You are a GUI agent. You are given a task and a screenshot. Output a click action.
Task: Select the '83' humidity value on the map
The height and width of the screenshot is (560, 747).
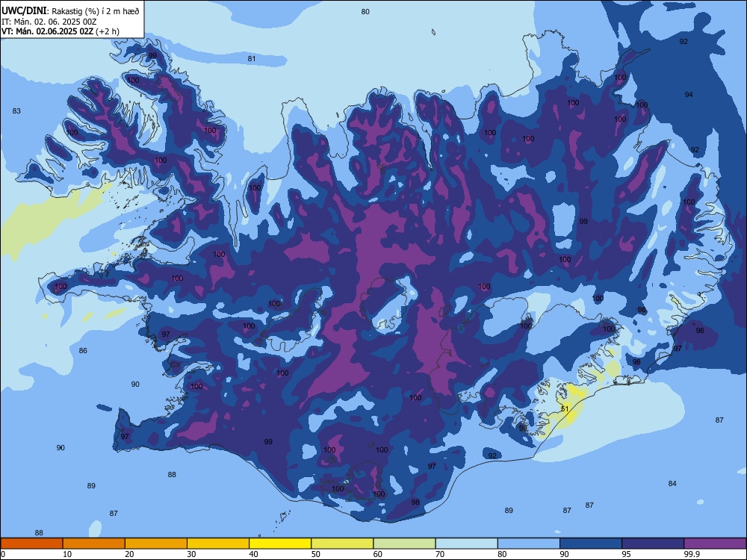point(16,111)
